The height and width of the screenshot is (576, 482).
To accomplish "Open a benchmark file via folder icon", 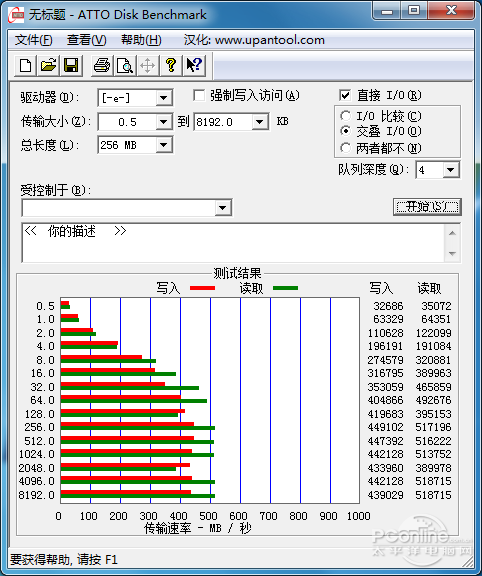I will (x=48, y=65).
